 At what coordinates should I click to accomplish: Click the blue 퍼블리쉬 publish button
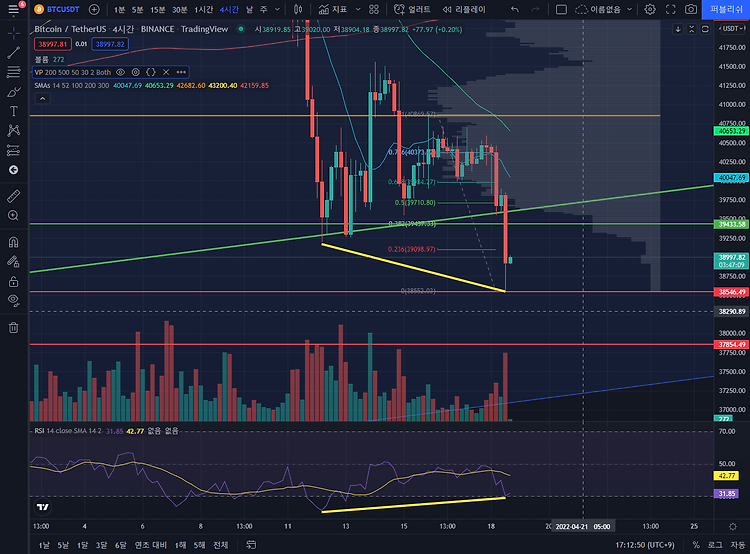726,10
